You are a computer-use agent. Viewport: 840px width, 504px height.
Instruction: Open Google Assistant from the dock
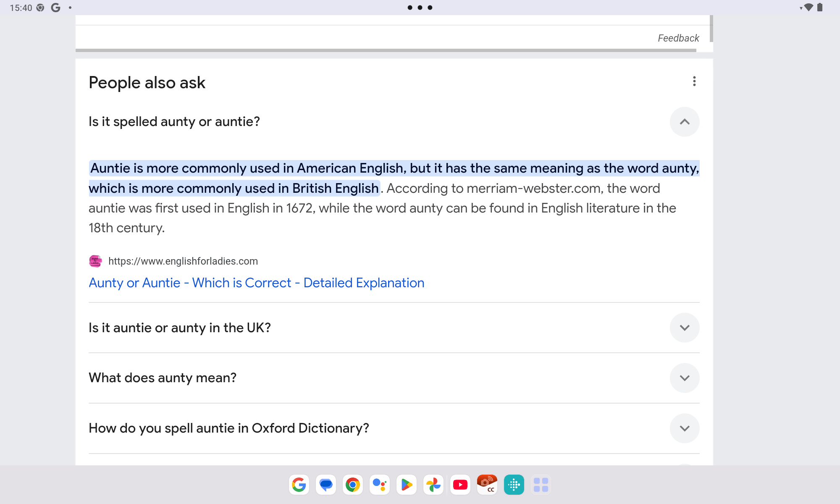tap(380, 485)
